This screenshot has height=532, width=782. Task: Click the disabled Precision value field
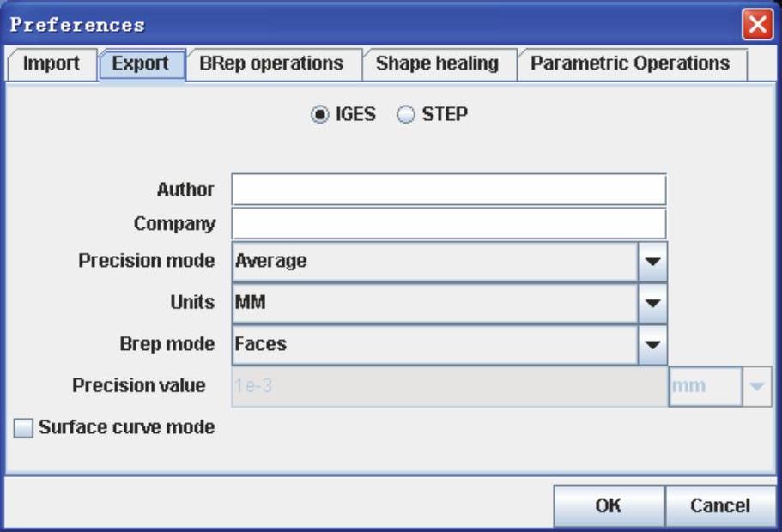[x=448, y=386]
